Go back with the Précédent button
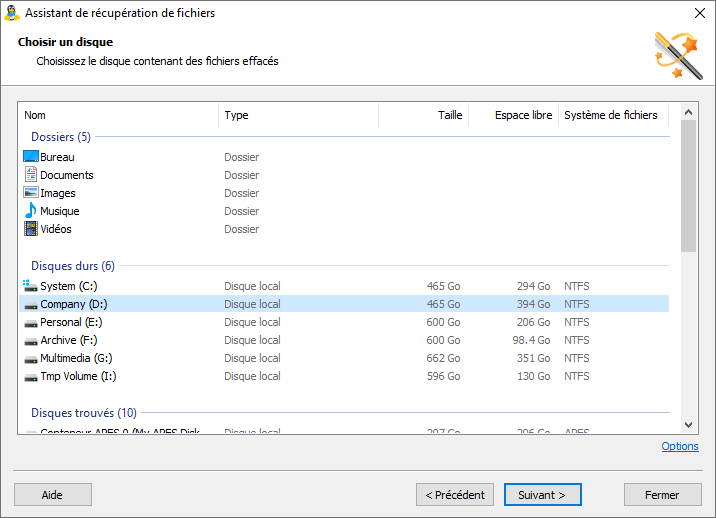The width and height of the screenshot is (716, 518). tap(455, 495)
